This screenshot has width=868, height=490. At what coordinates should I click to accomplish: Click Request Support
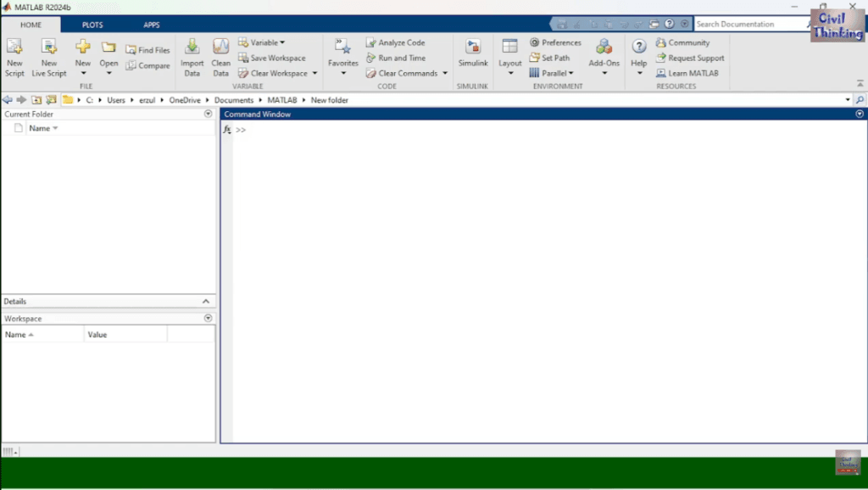coord(696,58)
